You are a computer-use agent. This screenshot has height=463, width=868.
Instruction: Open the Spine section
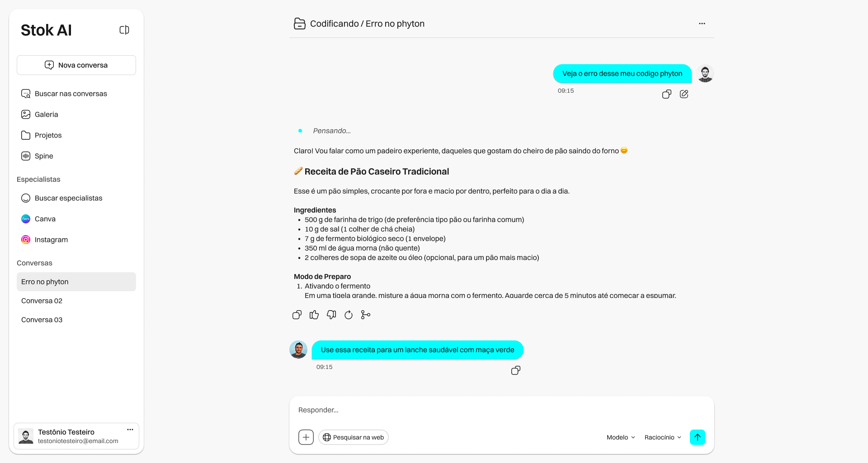click(x=44, y=156)
